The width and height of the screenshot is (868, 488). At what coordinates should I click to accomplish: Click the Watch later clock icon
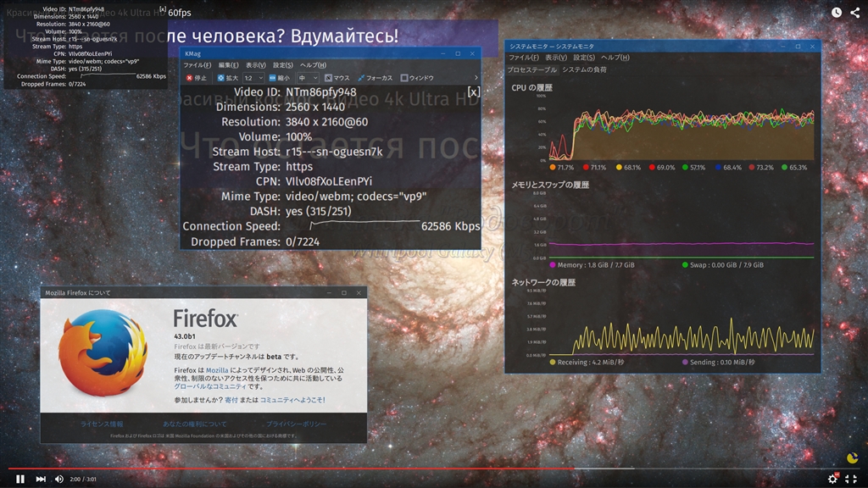coord(837,12)
